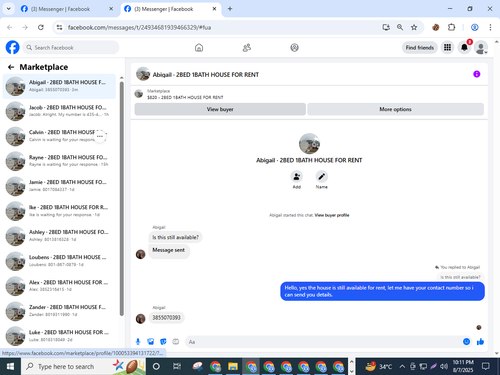This screenshot has width=500, height=375.
Task: Send a thumbs up like
Action: click(x=480, y=342)
